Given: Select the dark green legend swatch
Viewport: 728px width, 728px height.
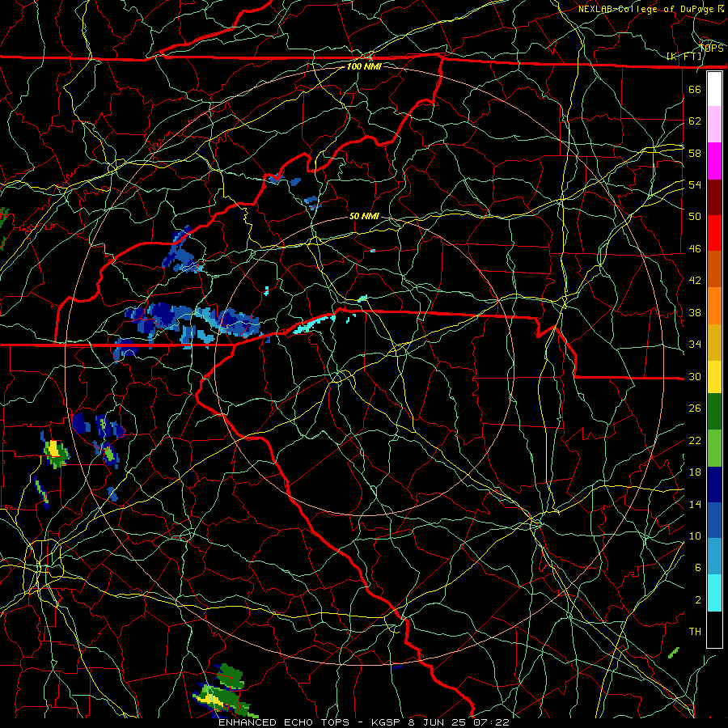Looking at the screenshot, I should tap(714, 411).
